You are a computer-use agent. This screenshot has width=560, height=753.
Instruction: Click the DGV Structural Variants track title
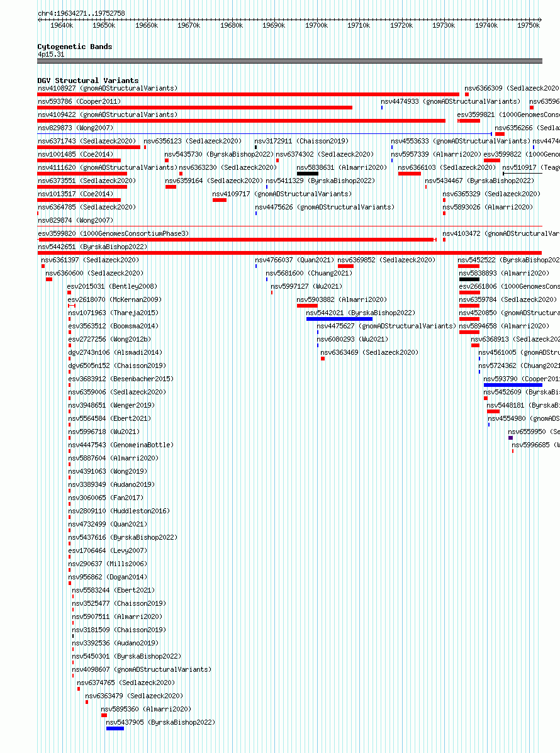click(88, 81)
